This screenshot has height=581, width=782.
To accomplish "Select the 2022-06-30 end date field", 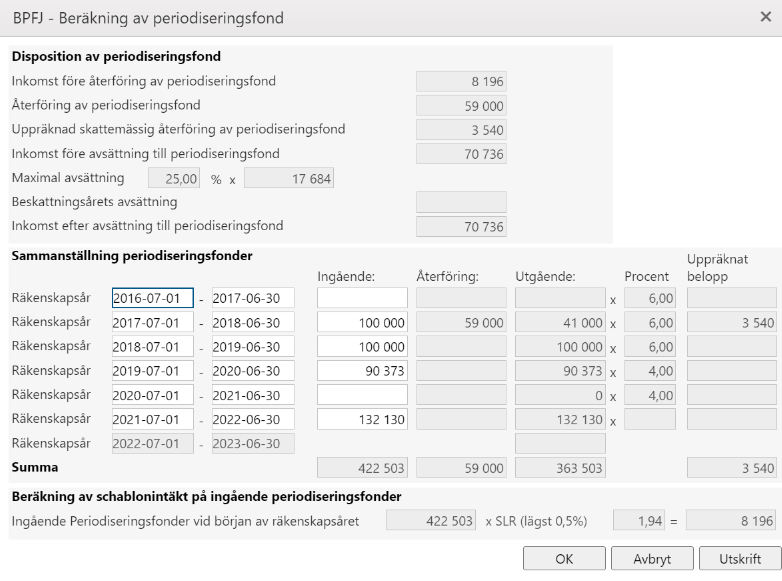I will 253,419.
